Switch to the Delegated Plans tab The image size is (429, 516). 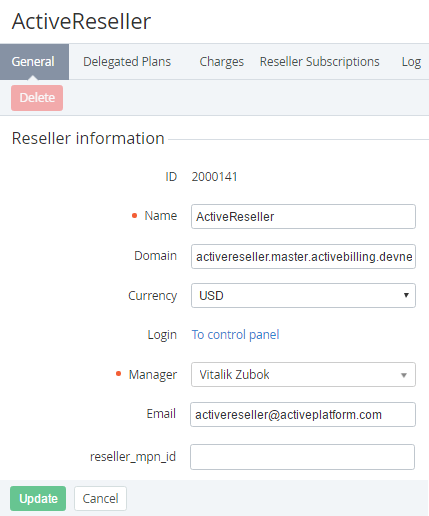127,62
